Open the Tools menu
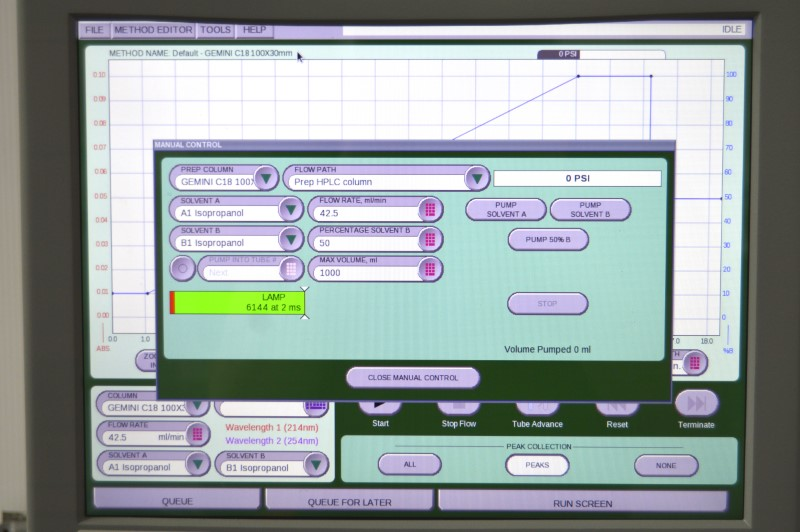 [216, 30]
